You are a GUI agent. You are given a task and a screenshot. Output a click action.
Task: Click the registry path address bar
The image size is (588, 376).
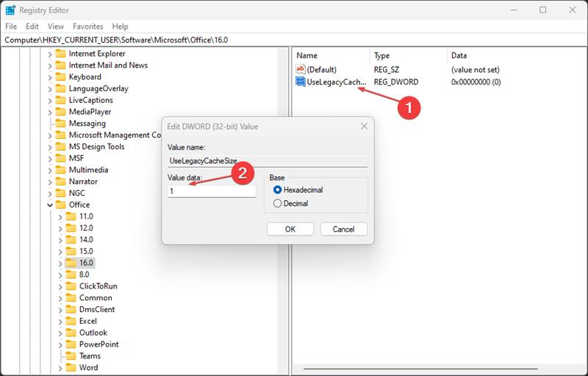click(294, 40)
